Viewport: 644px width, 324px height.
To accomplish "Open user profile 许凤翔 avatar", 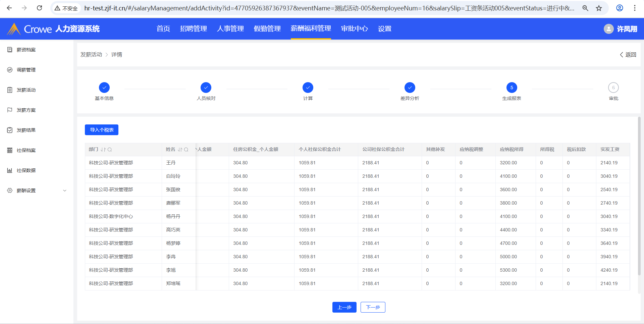I will pyautogui.click(x=608, y=29).
